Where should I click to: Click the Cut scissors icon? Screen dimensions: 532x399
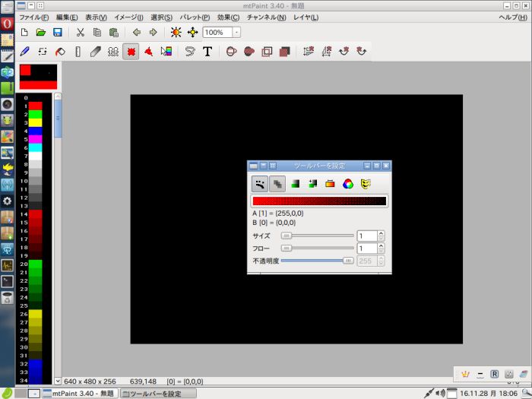click(80, 33)
